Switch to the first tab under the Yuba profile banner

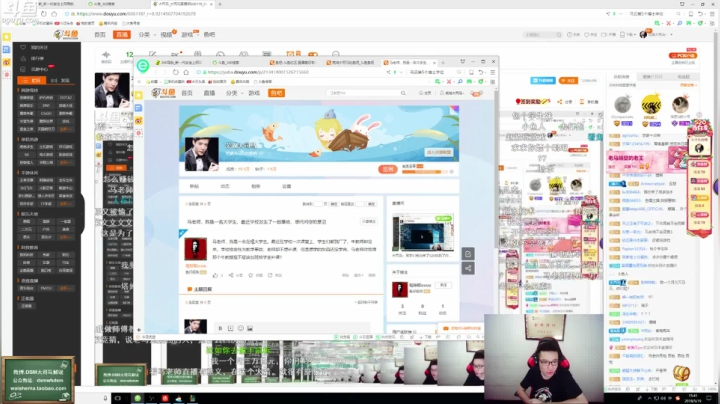[194, 186]
